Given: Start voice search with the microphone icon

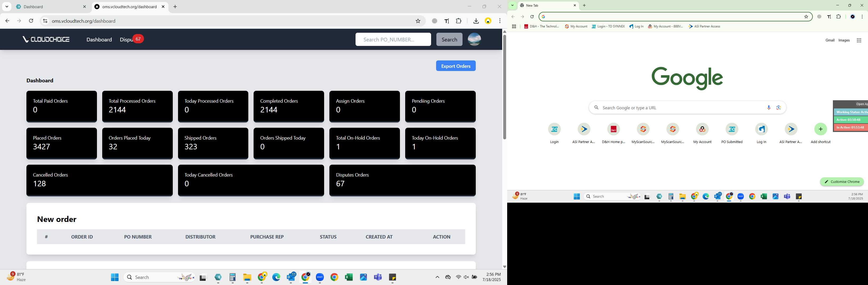Looking at the screenshot, I should [x=769, y=108].
